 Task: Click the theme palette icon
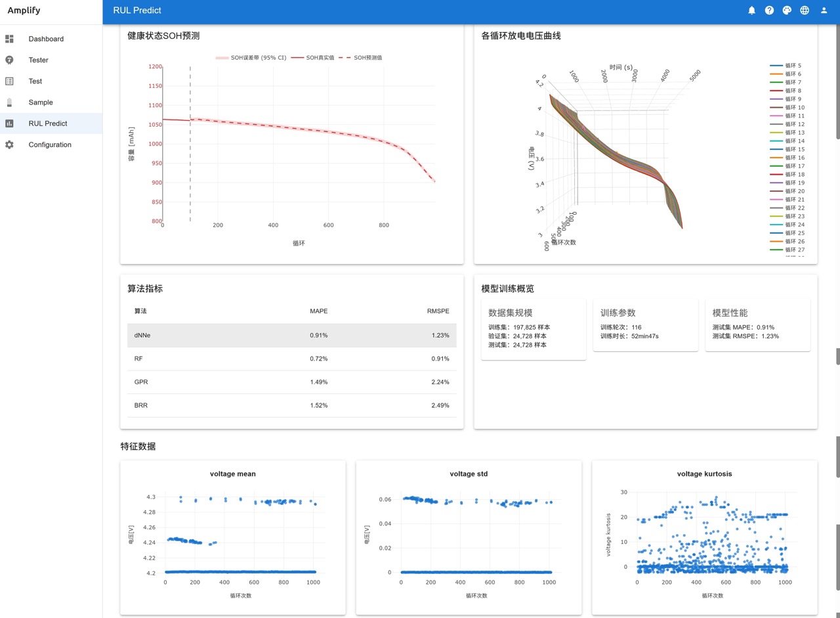coord(787,11)
